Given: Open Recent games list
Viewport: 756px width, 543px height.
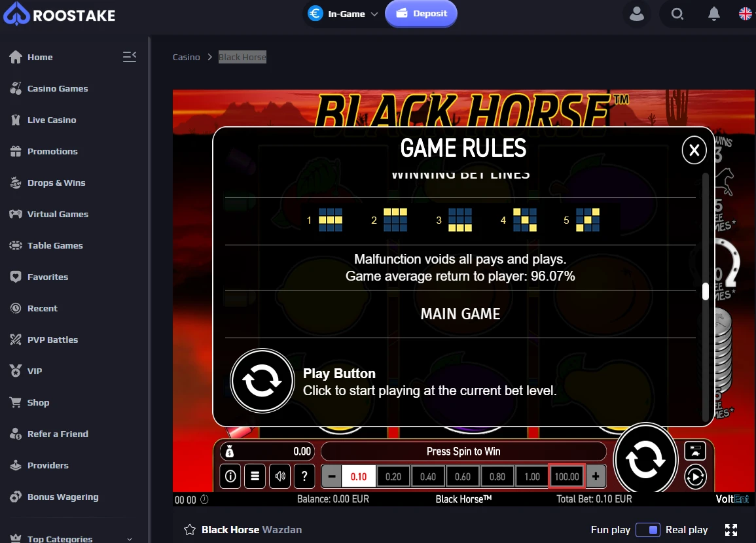Looking at the screenshot, I should coord(43,308).
